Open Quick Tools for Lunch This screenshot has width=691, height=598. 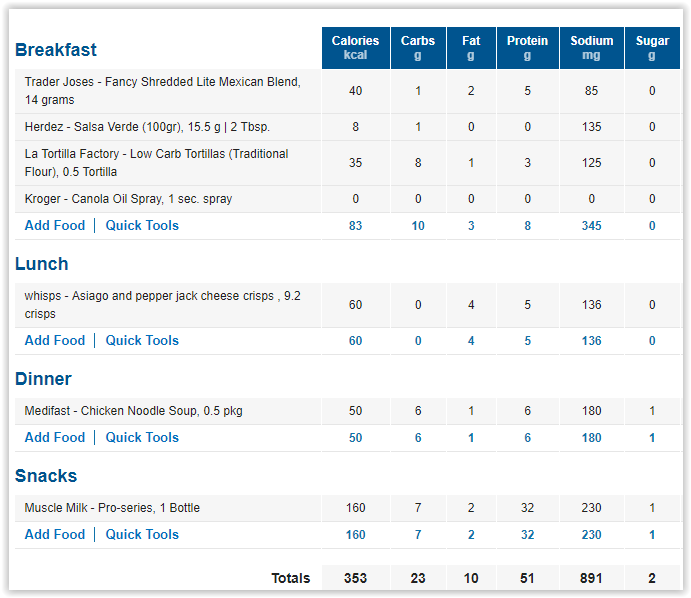142,340
